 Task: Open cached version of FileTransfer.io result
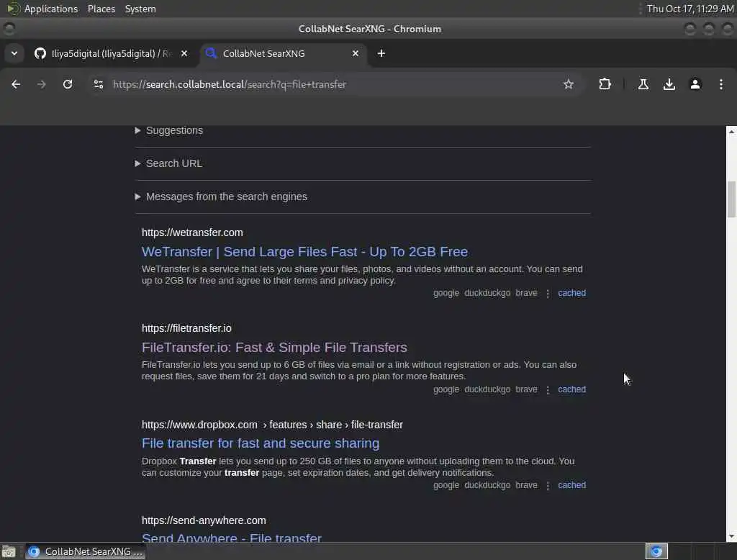571,389
